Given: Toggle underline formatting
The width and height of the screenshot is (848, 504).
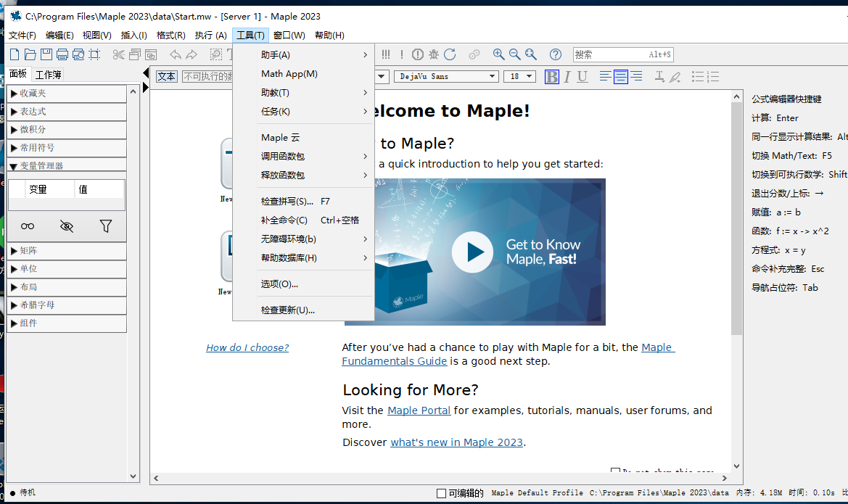Looking at the screenshot, I should (x=583, y=77).
